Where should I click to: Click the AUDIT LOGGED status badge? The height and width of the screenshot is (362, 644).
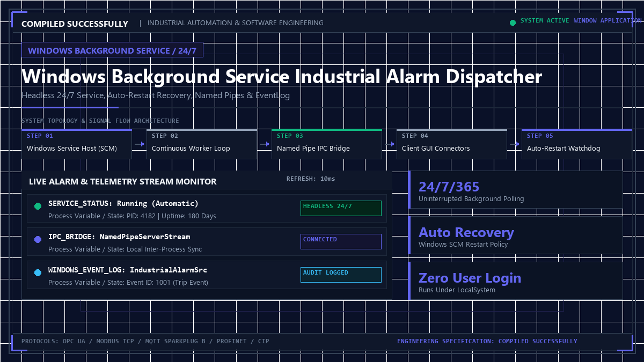pyautogui.click(x=341, y=275)
